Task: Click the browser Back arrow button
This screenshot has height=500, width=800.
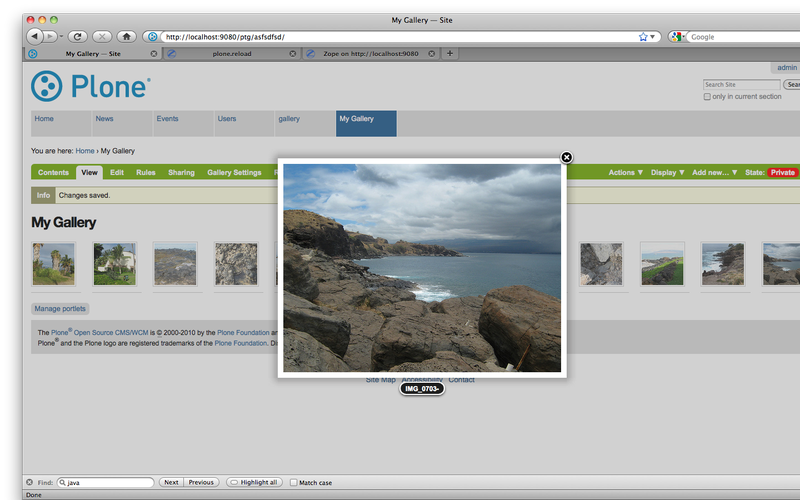Action: (x=36, y=36)
